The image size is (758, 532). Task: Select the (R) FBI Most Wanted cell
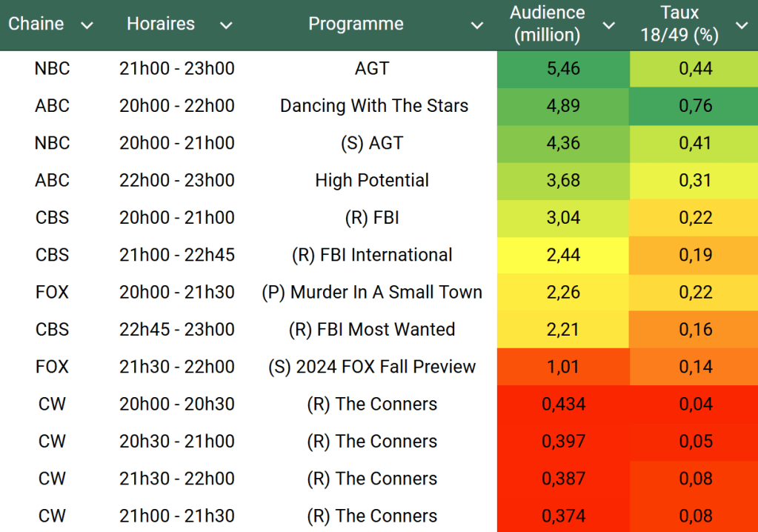(x=372, y=329)
